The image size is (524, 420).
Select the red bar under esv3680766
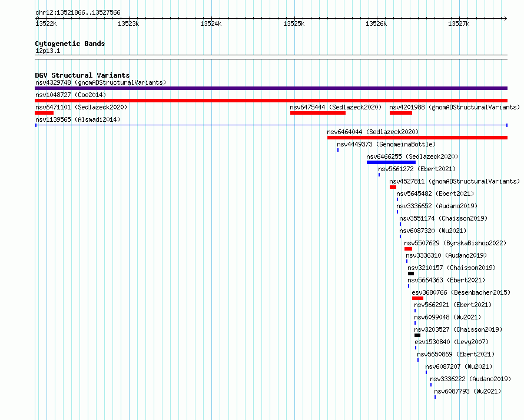(x=418, y=298)
